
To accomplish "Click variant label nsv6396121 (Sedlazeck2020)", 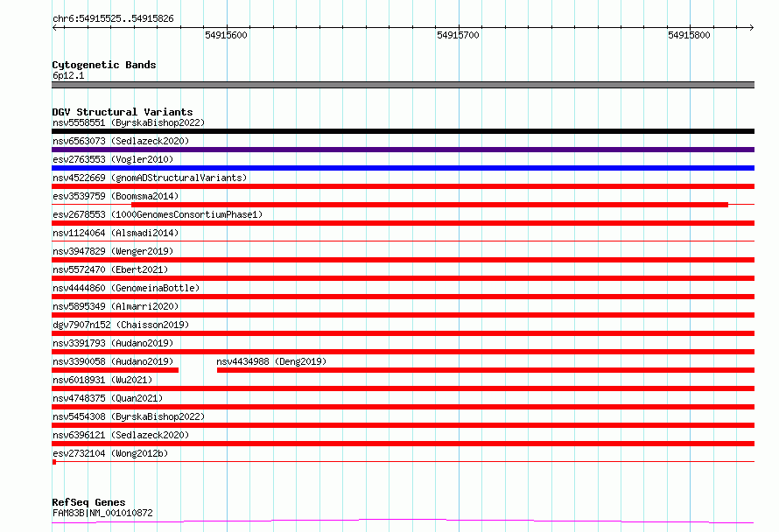I will click(x=121, y=435).
